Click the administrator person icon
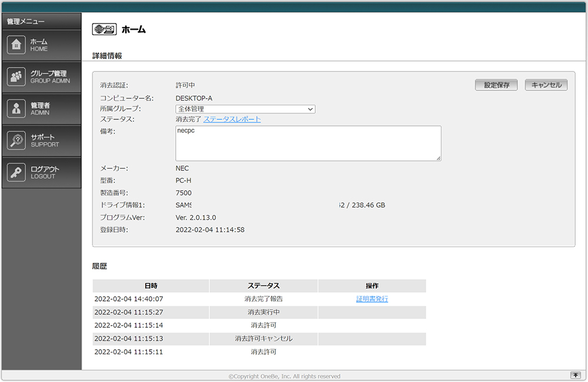 (x=16, y=109)
